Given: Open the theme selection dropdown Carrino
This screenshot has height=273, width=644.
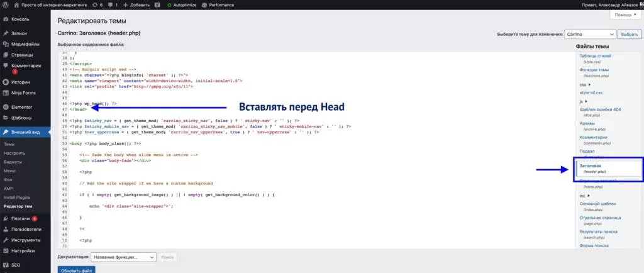Looking at the screenshot, I should tap(591, 35).
